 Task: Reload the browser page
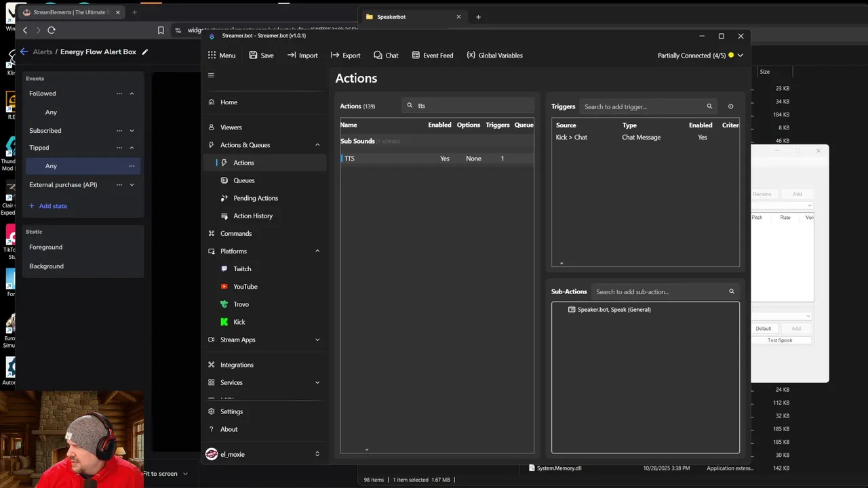pos(51,30)
